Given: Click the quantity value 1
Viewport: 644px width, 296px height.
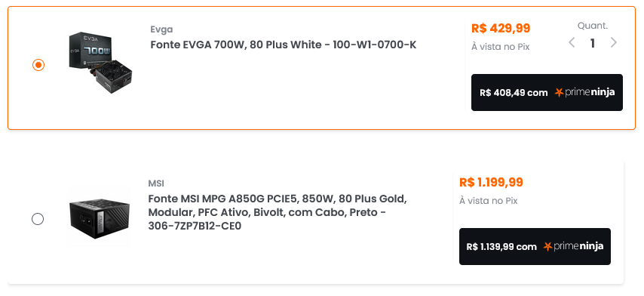Looking at the screenshot, I should tap(592, 43).
